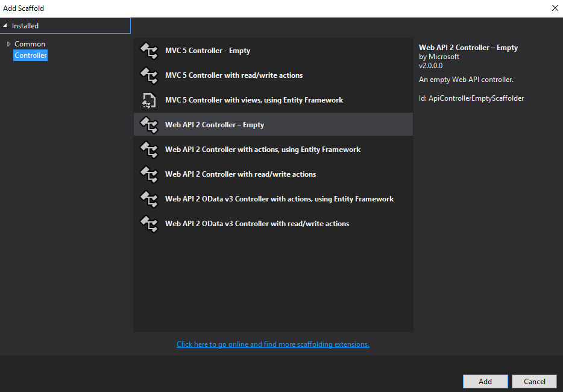
Task: Select MVC 5 Controller with read/write actions
Action: tap(273, 75)
